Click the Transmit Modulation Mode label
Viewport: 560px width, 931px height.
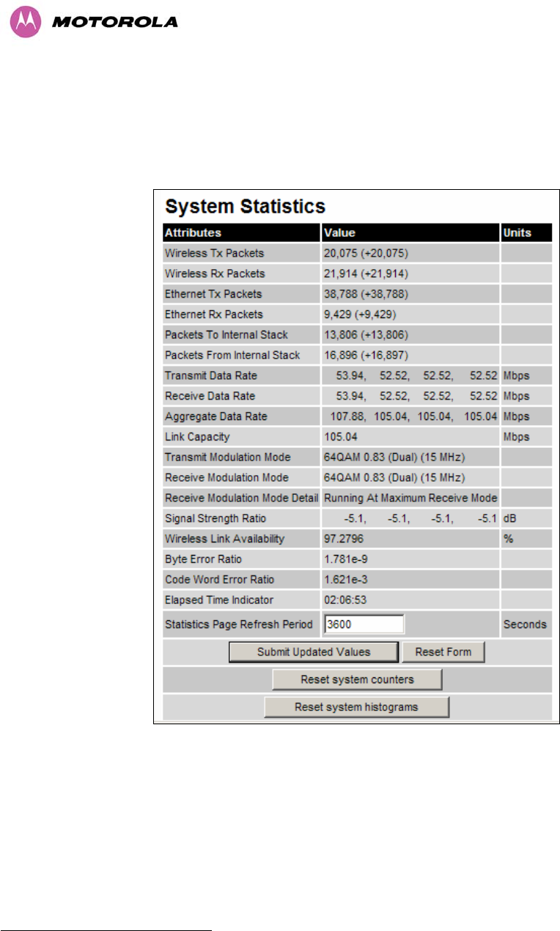(228, 457)
